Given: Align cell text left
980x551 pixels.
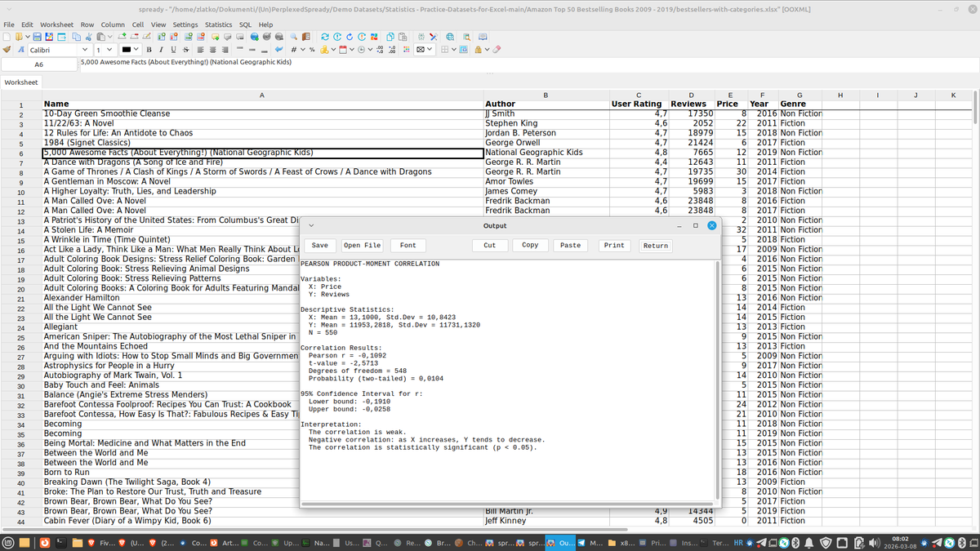Looking at the screenshot, I should [200, 50].
